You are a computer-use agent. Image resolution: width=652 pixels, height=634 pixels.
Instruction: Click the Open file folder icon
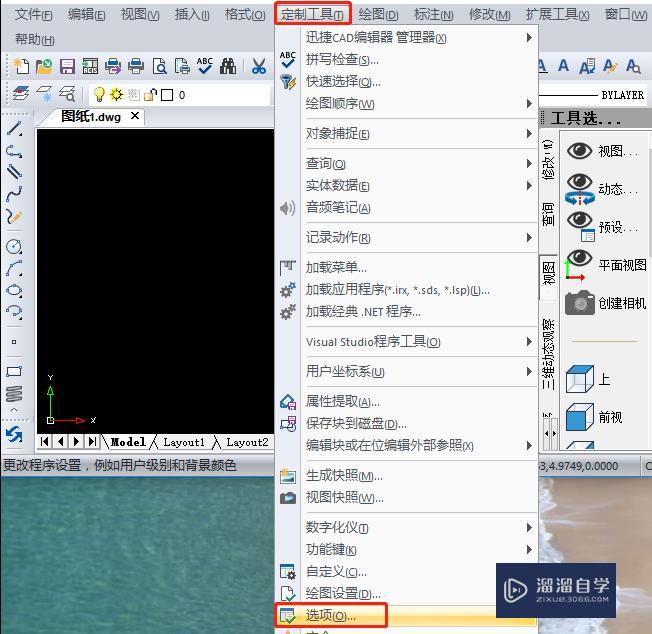[44, 66]
